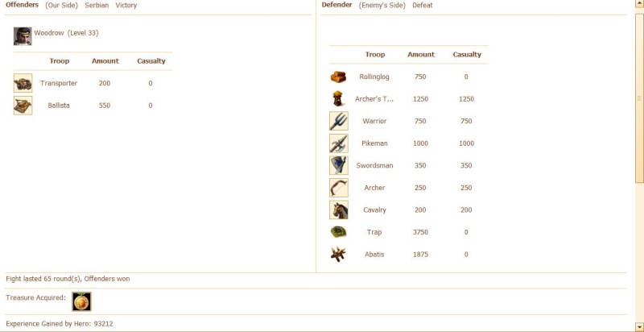Screen dimensions: 644x332
Task: Click the Warrior troop name
Action: (374, 121)
